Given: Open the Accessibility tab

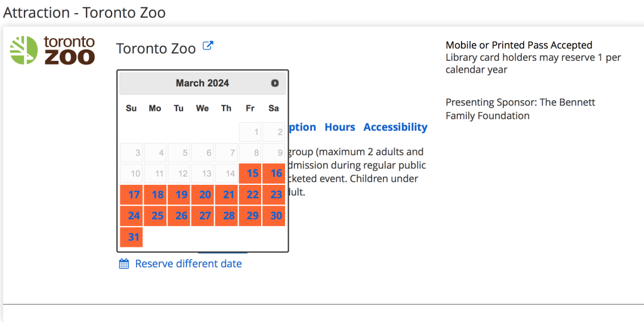Looking at the screenshot, I should (x=395, y=127).
